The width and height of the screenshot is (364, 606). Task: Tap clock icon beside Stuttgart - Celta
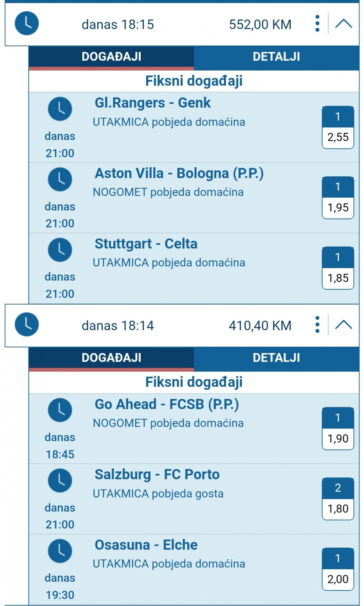[60, 250]
